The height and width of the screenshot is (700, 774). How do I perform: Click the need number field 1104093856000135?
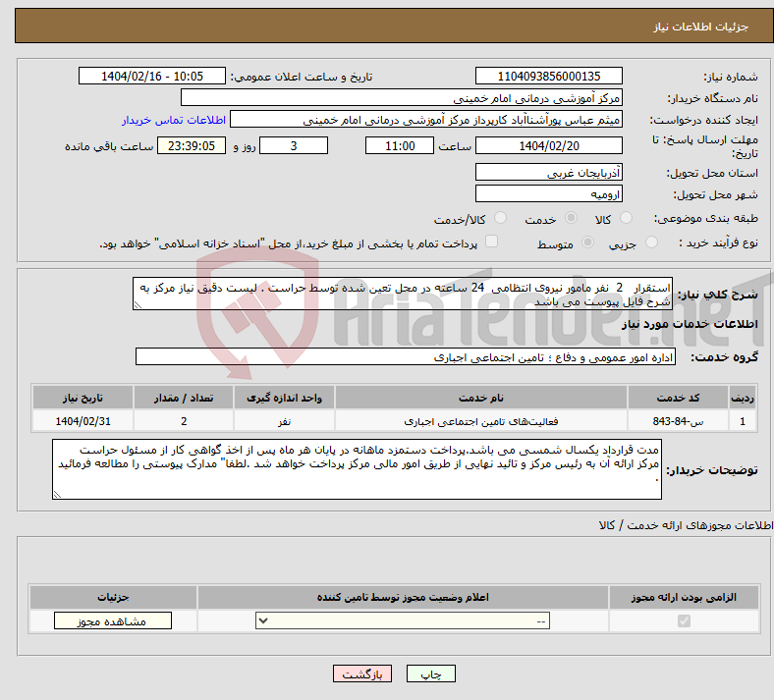pos(549,76)
